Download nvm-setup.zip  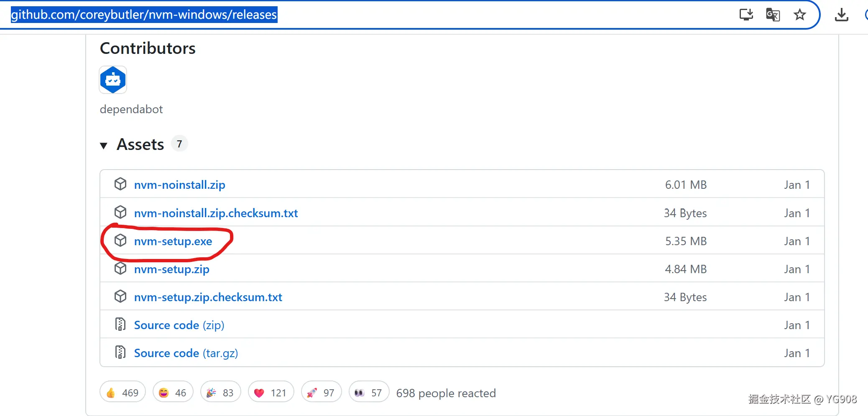click(x=171, y=269)
